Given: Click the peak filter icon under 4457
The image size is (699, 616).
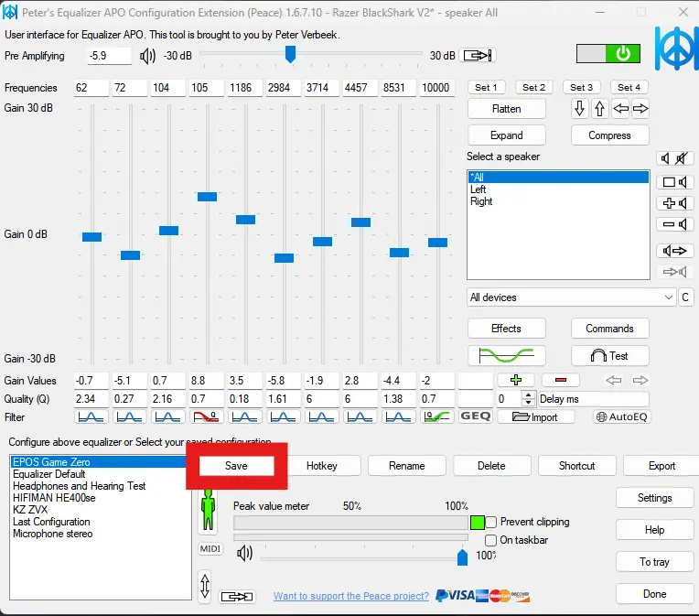Looking at the screenshot, I should (x=360, y=417).
